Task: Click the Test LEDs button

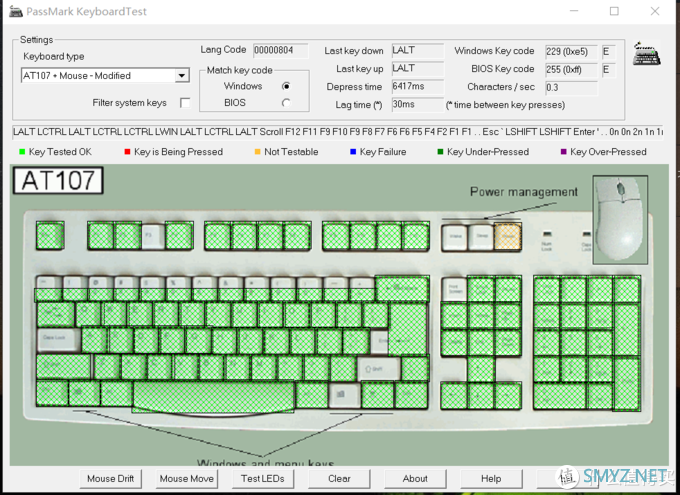Action: 263,479
